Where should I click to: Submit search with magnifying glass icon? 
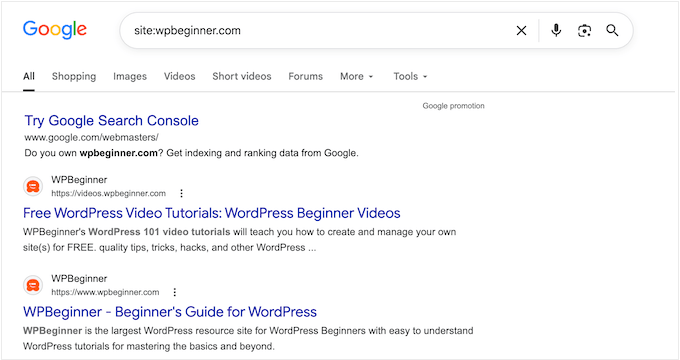612,30
